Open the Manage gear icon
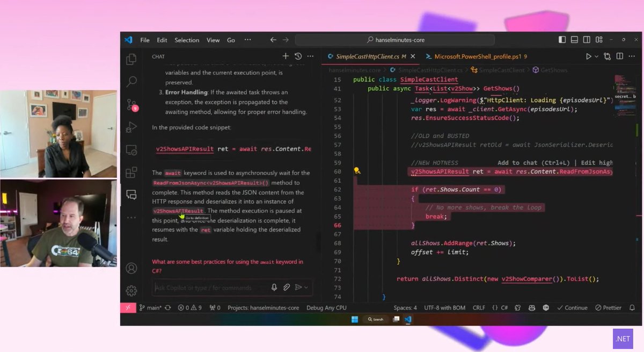The image size is (644, 352). [x=131, y=291]
